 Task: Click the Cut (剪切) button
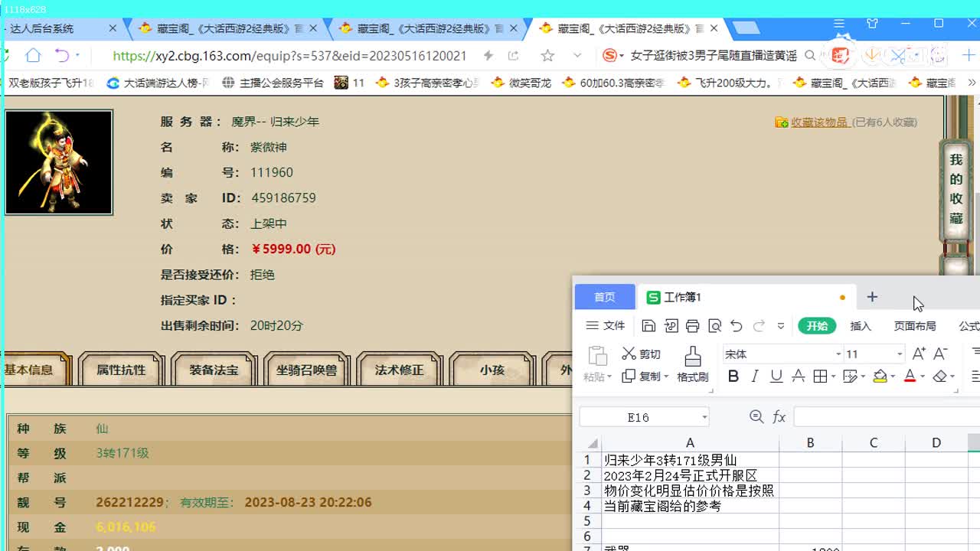coord(641,354)
